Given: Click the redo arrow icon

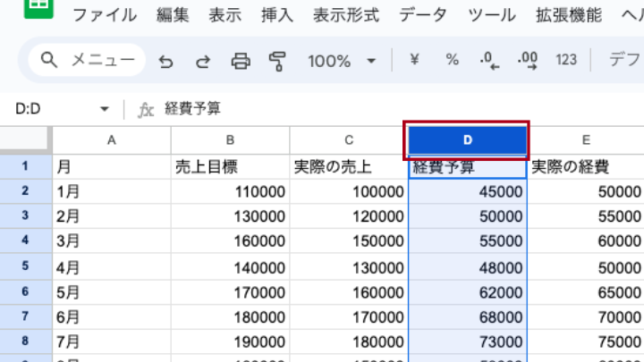Looking at the screenshot, I should 203,61.
